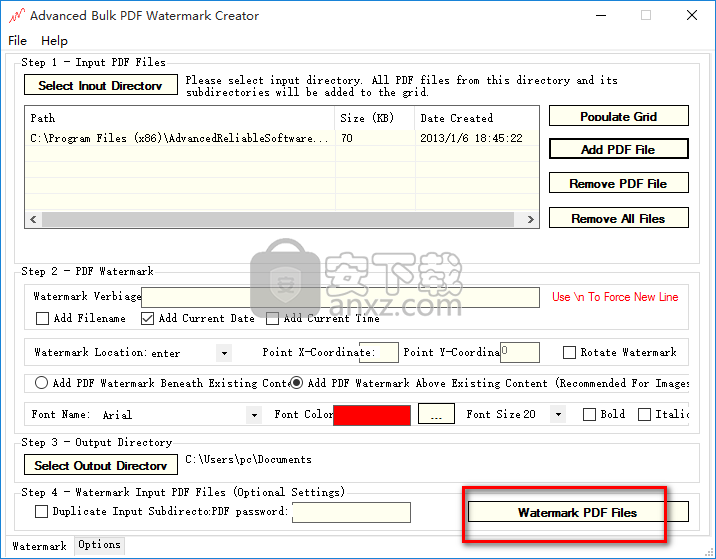Click the grid horizontal scrollbar thumb
This screenshot has height=559, width=716.
[278, 219]
